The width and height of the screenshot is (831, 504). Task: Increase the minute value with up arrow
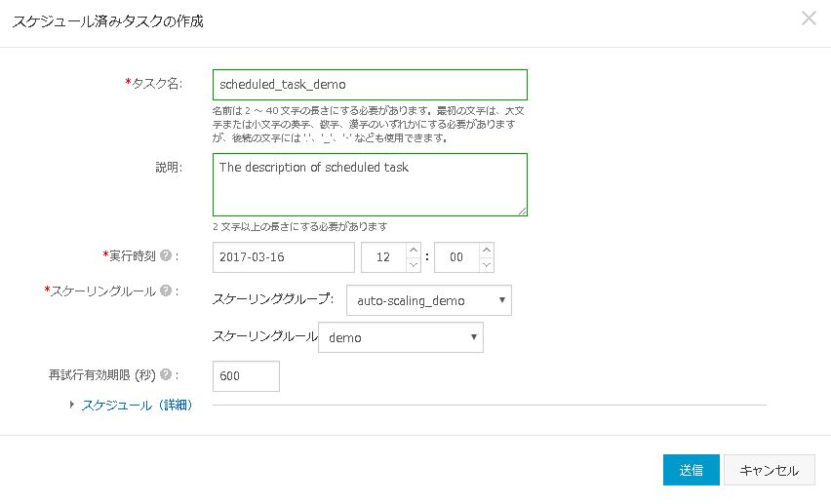[x=487, y=250]
